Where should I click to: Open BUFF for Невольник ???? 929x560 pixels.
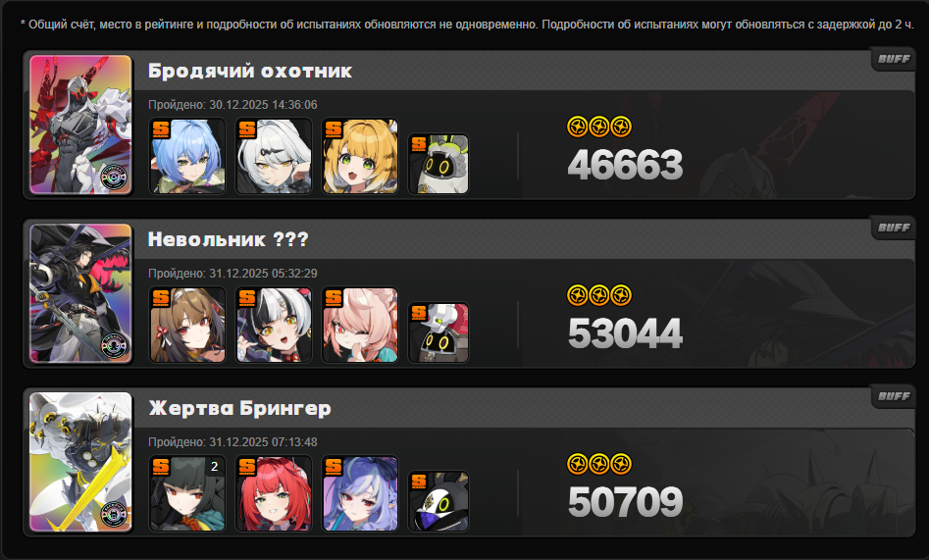pyautogui.click(x=894, y=228)
